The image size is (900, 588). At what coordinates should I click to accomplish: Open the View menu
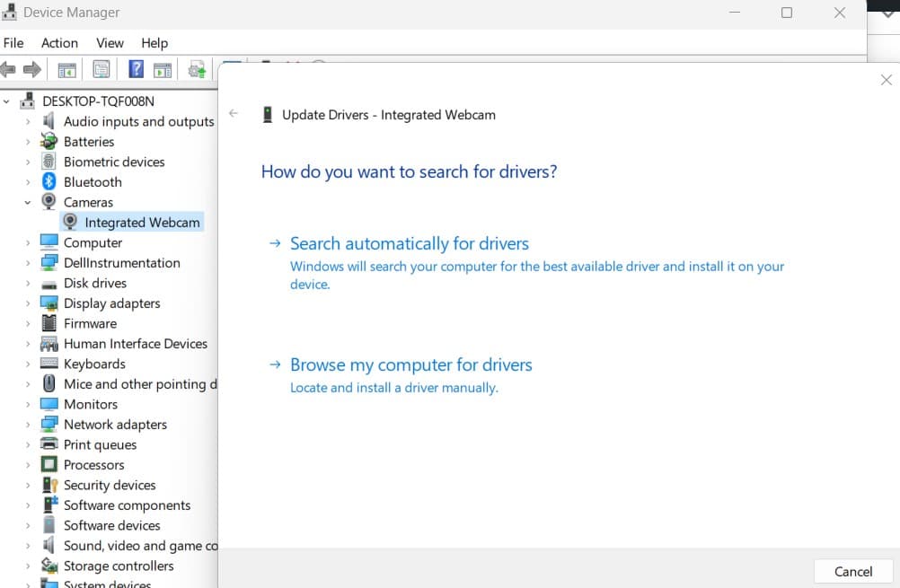(x=110, y=42)
